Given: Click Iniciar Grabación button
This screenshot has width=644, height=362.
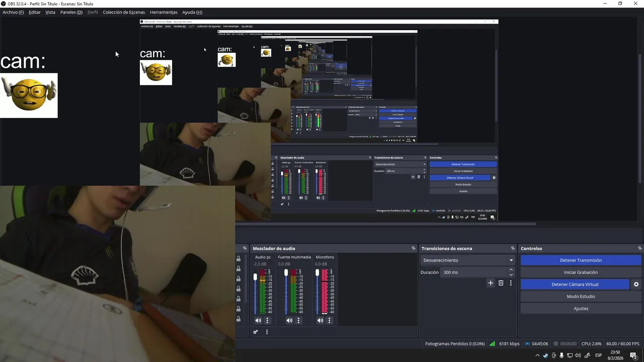Looking at the screenshot, I should pos(581,272).
